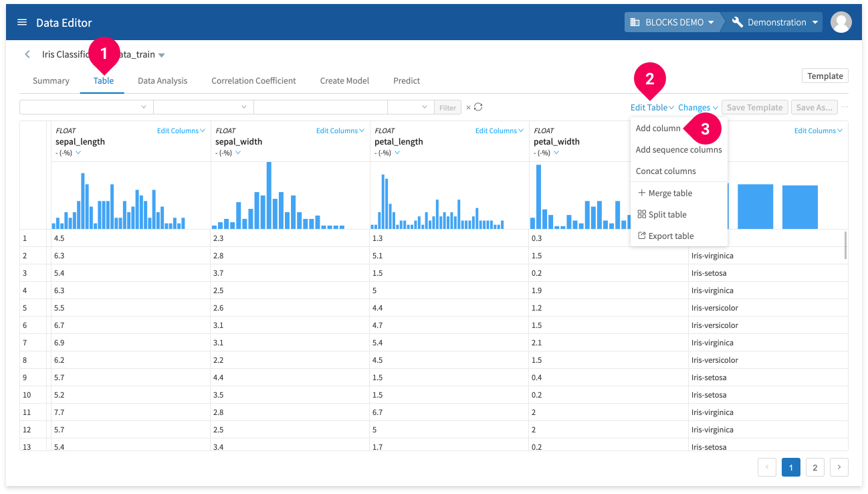Open Edit Columns for sepal_length
Image resolution: width=868 pixels, height=494 pixels.
point(181,131)
